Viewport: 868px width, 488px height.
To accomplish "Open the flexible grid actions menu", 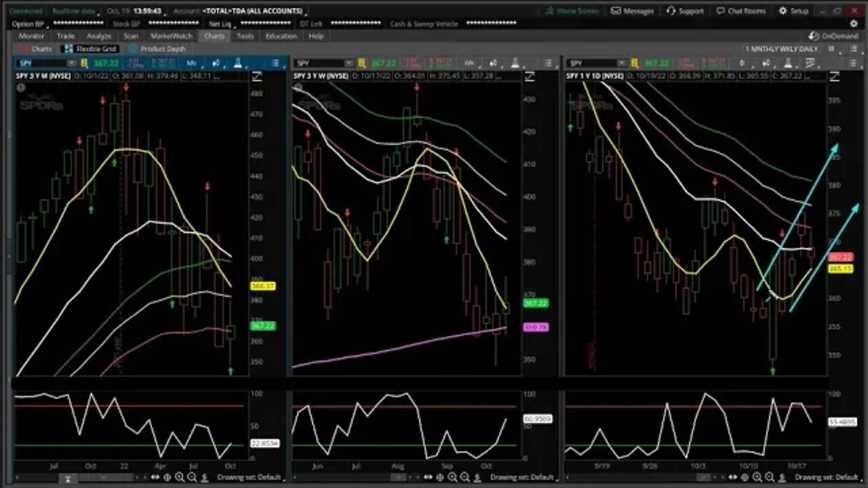I will click(853, 49).
